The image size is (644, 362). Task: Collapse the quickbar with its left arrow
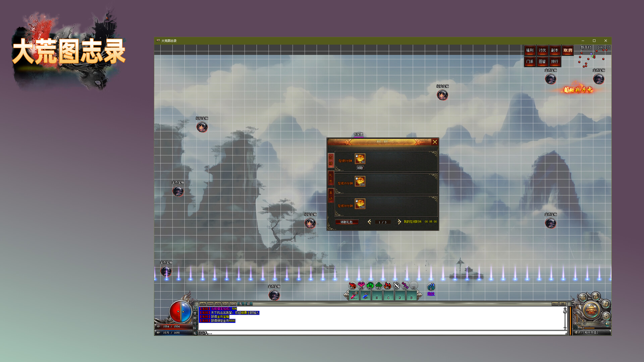point(346,294)
